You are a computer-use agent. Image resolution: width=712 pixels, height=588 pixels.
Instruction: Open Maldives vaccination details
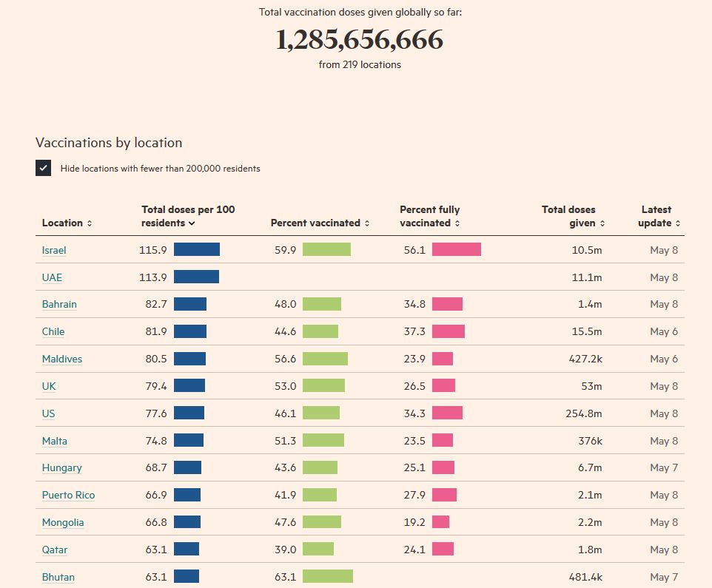point(62,359)
